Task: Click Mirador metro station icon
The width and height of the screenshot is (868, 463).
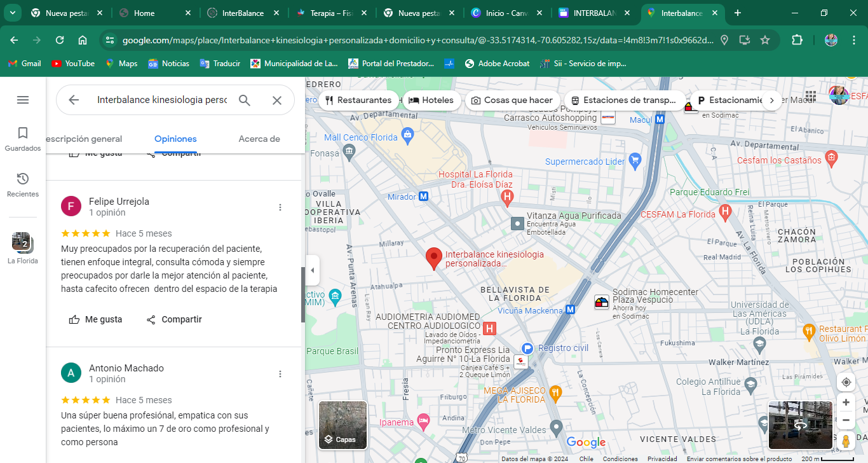Action: click(424, 197)
